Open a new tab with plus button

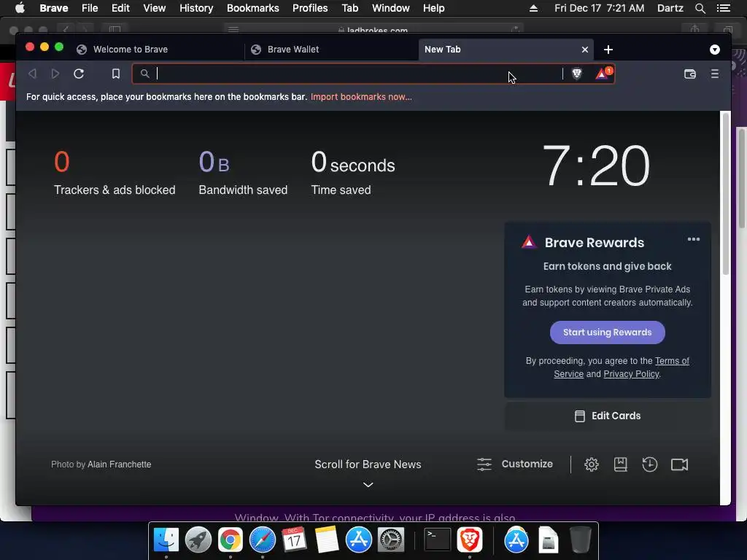coord(608,50)
